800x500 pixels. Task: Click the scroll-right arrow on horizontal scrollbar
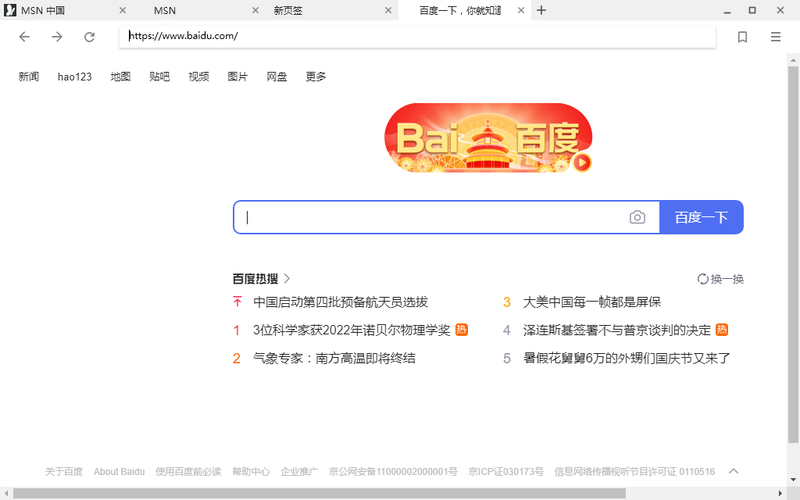coord(781,493)
